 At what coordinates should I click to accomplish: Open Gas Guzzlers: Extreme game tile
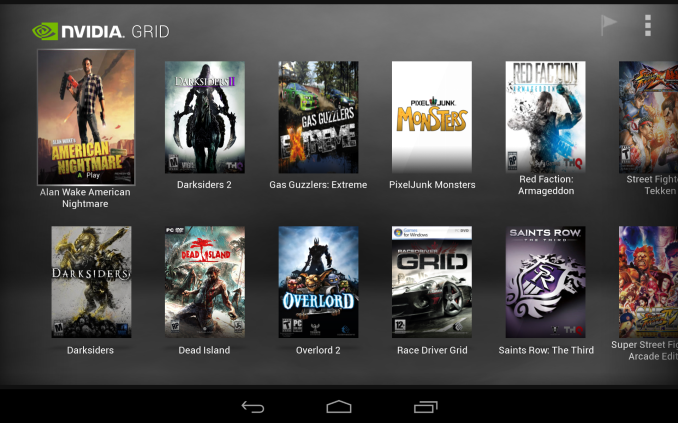(x=318, y=117)
